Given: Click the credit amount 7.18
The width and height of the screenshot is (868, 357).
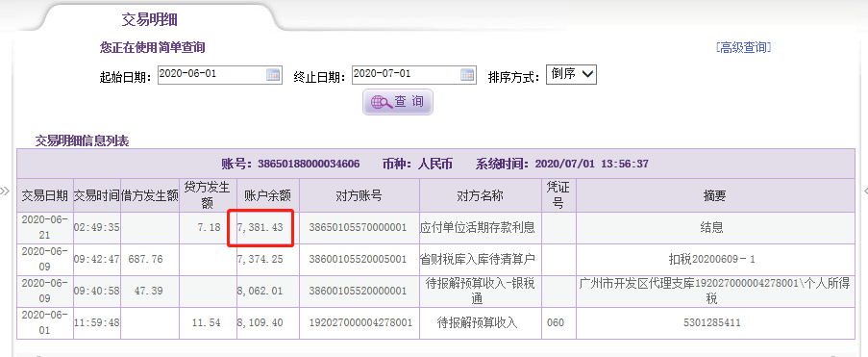Looking at the screenshot, I should click(x=210, y=228).
